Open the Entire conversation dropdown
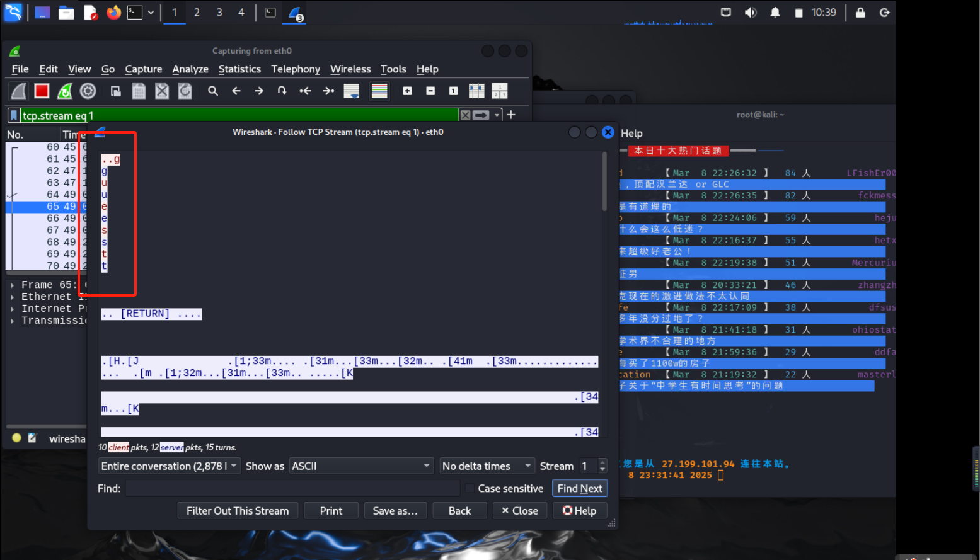980x560 pixels. [x=170, y=466]
